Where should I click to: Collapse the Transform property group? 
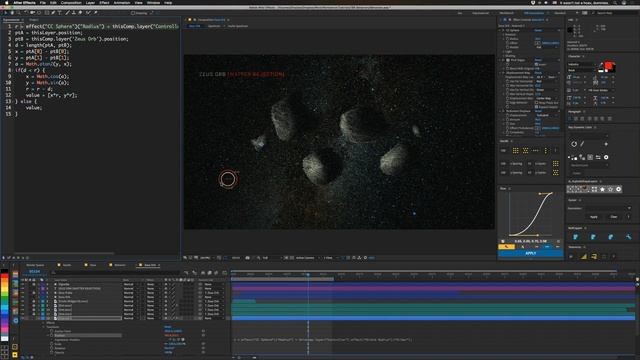[44, 327]
